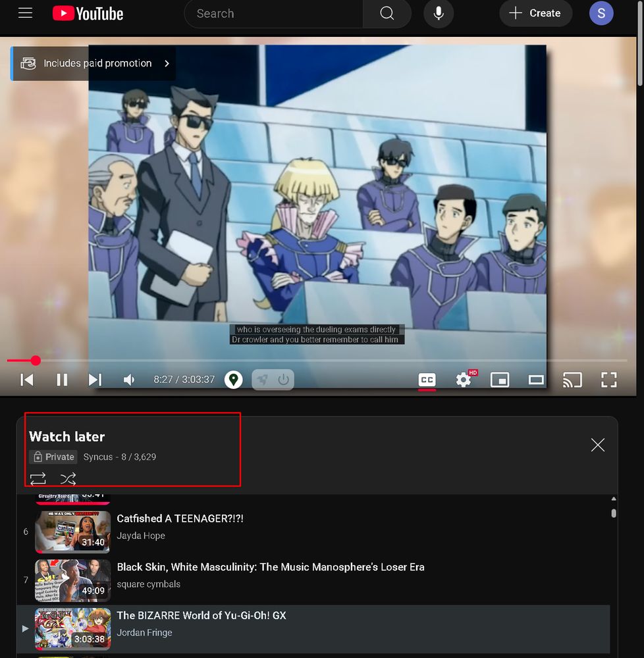Click the 8:27 / 3:03:37 time display

click(184, 380)
